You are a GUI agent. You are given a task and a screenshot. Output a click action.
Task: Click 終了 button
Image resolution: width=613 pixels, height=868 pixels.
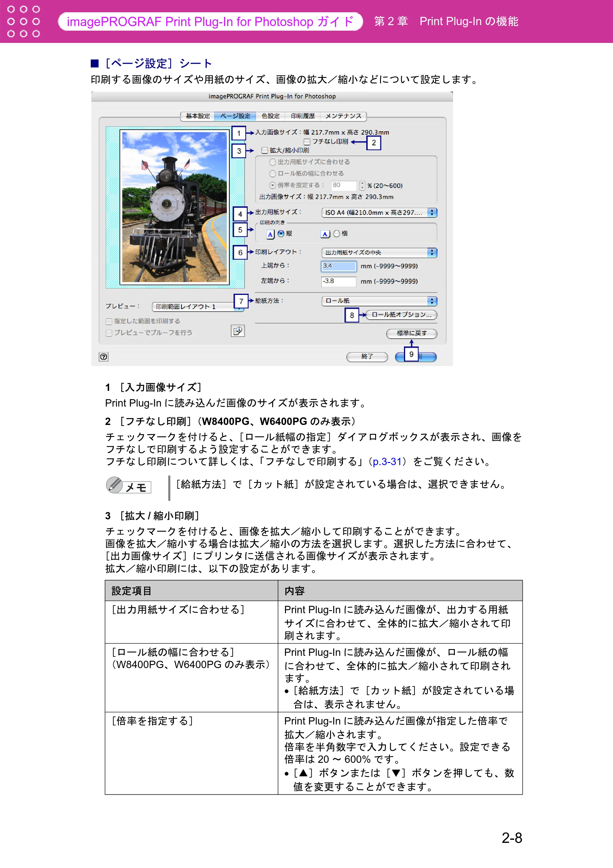pos(367,357)
